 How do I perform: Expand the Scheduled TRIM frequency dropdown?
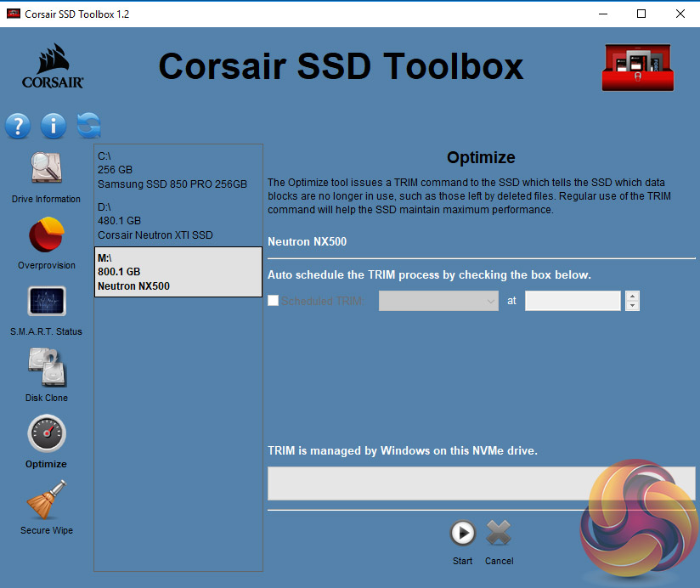click(438, 301)
